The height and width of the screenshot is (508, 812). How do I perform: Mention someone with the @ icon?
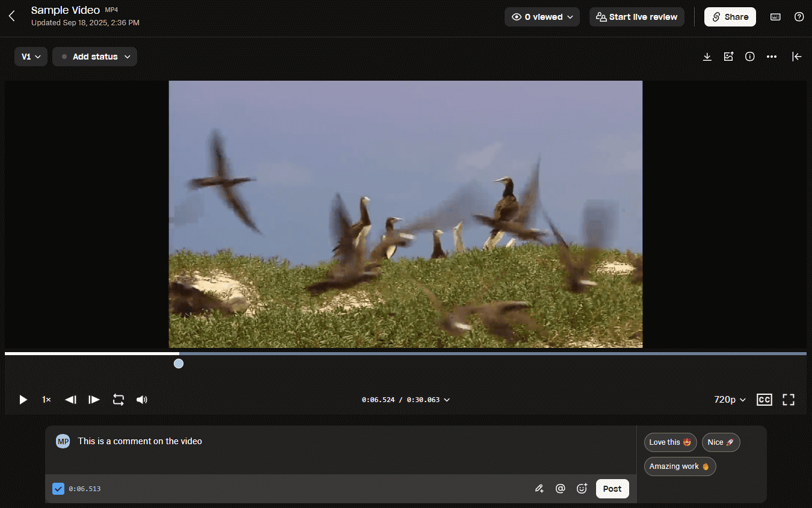tap(560, 489)
